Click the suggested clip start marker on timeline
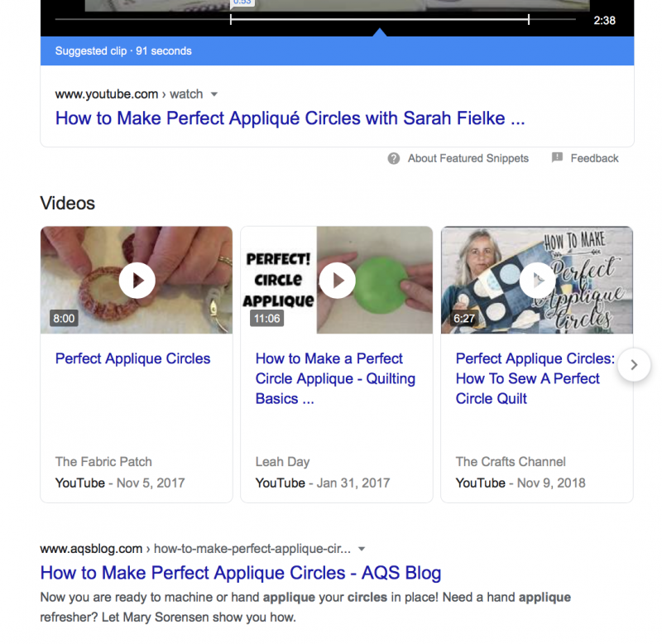The image size is (662, 644). point(231,18)
